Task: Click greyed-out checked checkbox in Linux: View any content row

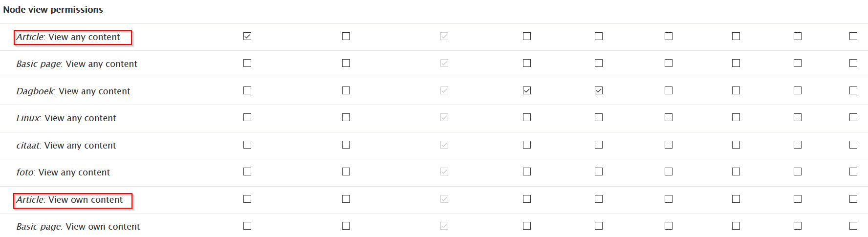Action: coord(444,117)
